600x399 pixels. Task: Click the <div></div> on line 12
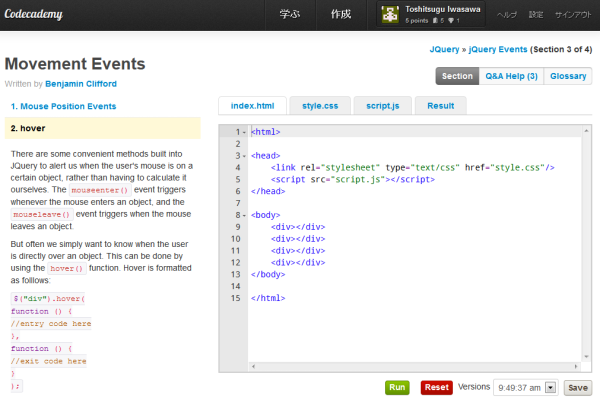[298, 262]
